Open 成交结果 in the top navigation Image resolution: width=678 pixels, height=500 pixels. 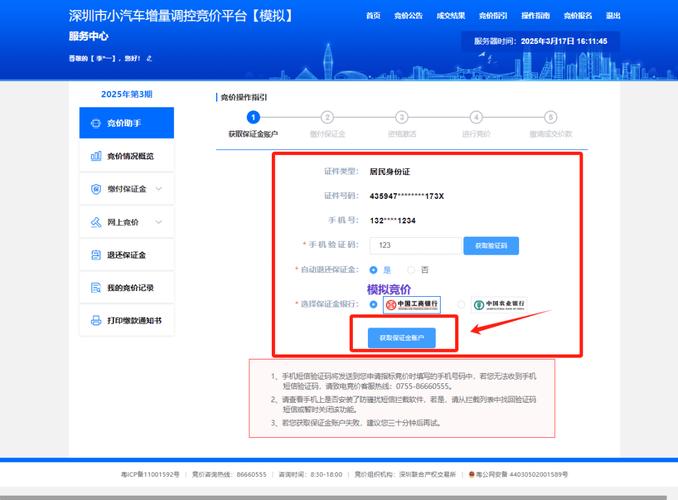click(451, 16)
